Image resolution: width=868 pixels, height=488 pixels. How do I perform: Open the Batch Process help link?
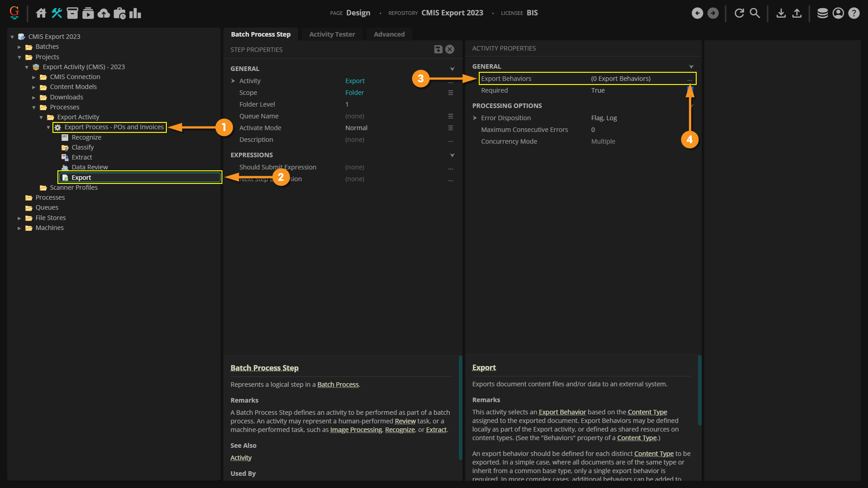click(x=338, y=385)
